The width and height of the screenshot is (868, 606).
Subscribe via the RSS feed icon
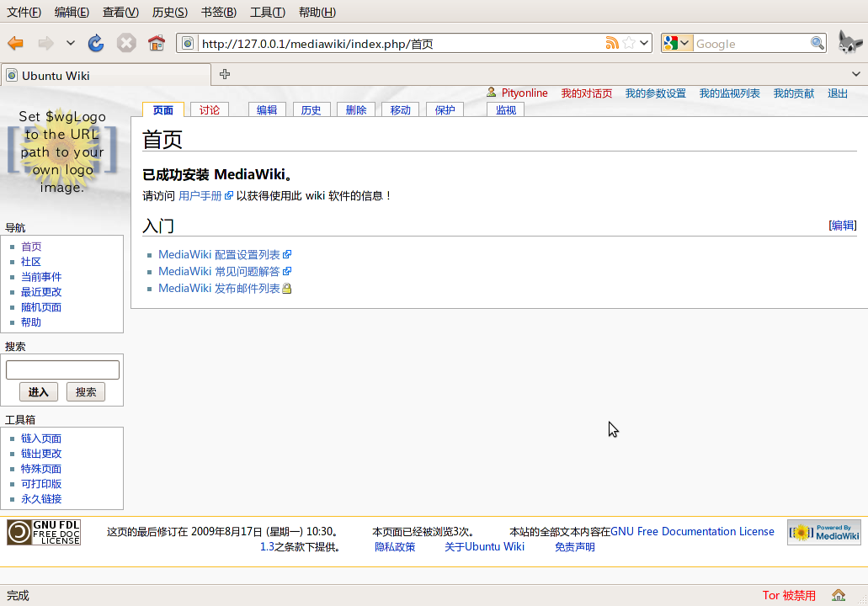pos(612,43)
